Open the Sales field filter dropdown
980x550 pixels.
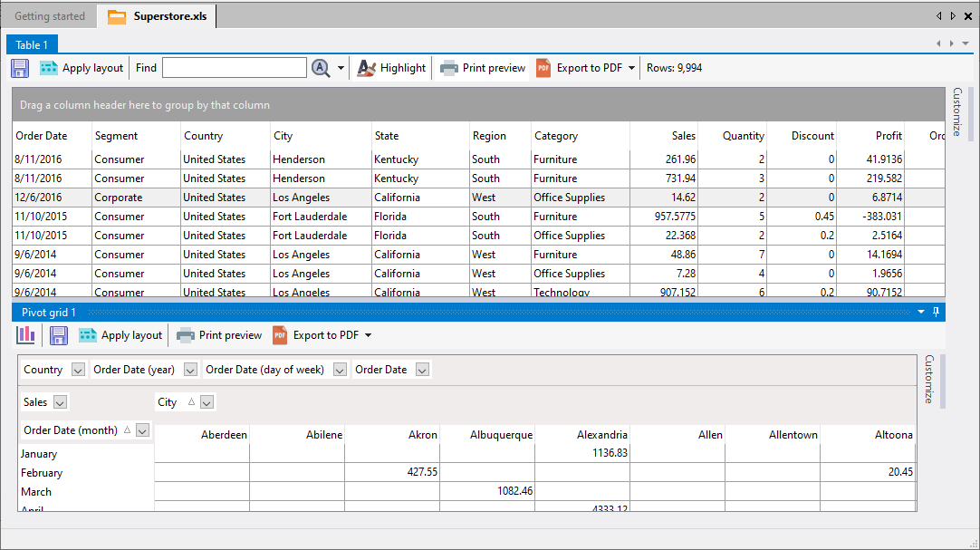coord(60,402)
